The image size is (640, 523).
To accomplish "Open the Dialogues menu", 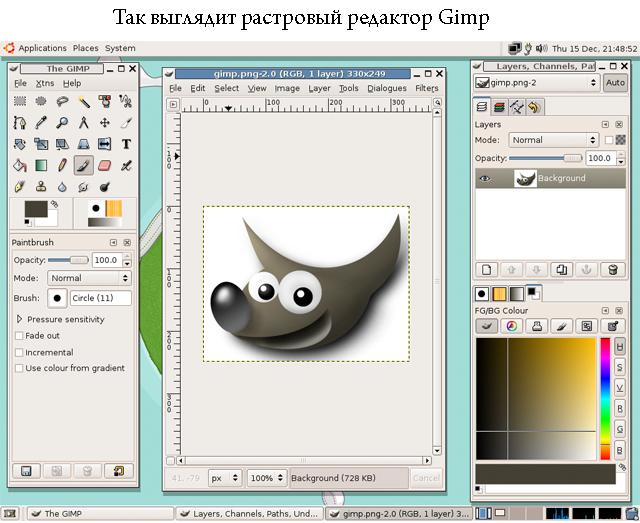I will point(387,88).
